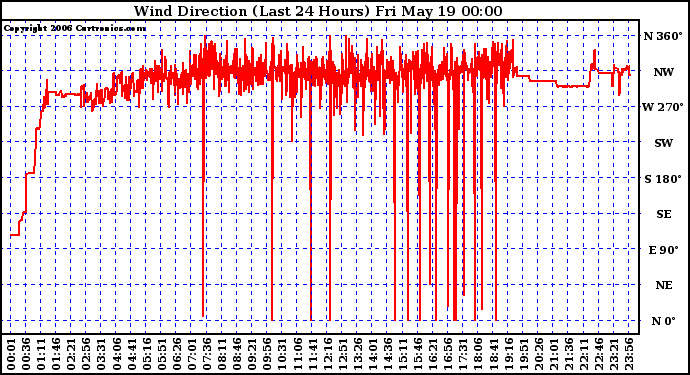Viewport: 690px width, 375px height.
Task: Click the 22:11 time label
Action: (583, 354)
